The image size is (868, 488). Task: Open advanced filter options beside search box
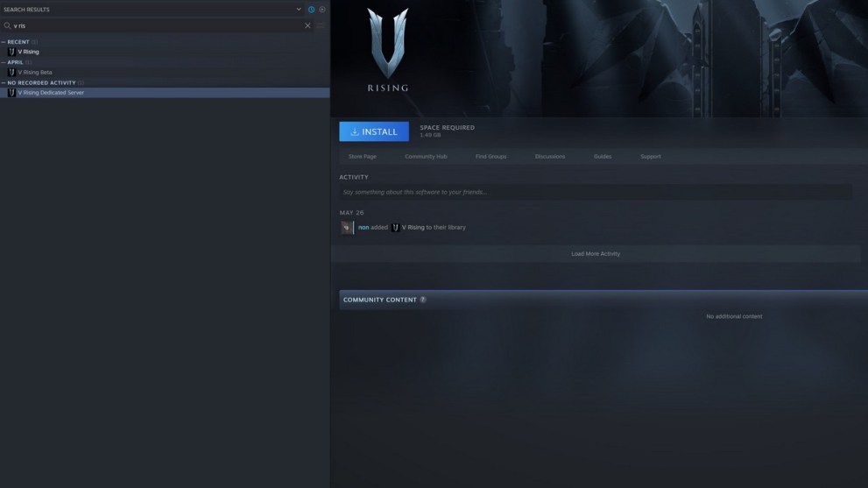[x=321, y=25]
